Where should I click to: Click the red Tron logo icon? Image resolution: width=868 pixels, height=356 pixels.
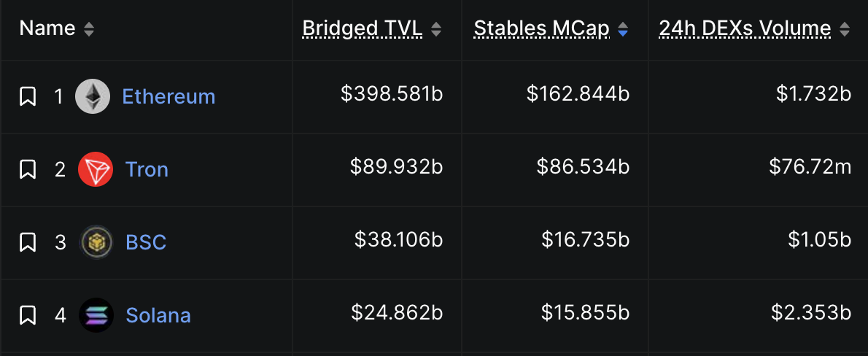coord(96,169)
